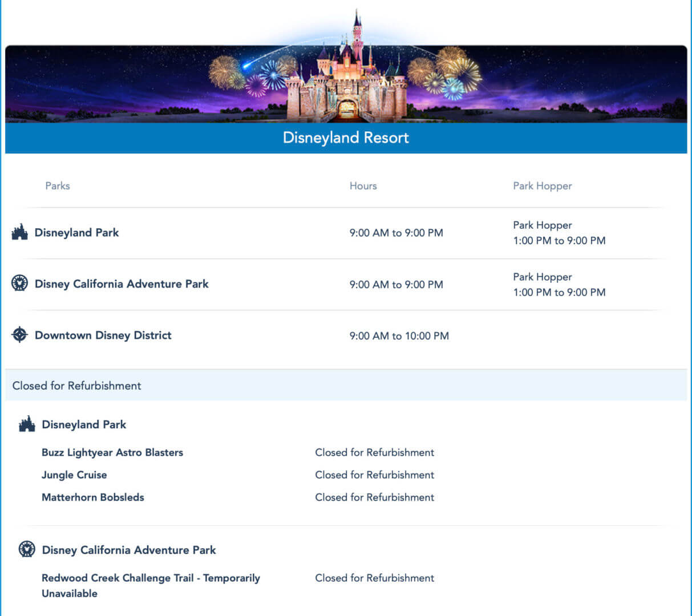Viewport: 692px width, 616px height.
Task: Open the Buzz Lightyear Astro Blasters link
Action: 112,453
